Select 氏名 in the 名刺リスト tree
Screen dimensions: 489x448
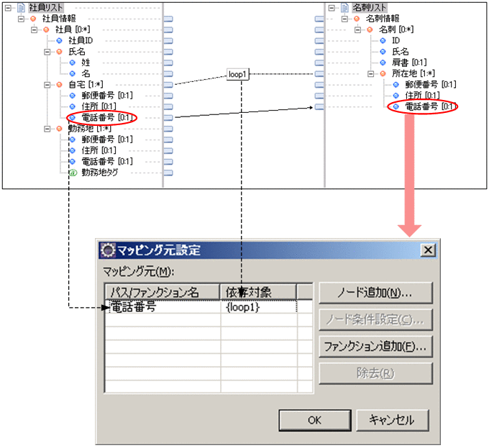click(401, 52)
